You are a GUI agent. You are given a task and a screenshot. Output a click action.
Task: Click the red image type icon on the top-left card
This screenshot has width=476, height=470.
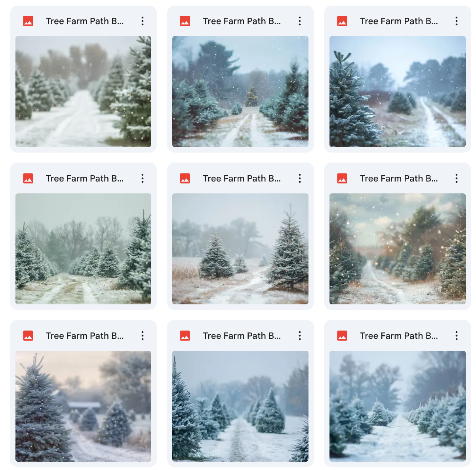coord(28,21)
